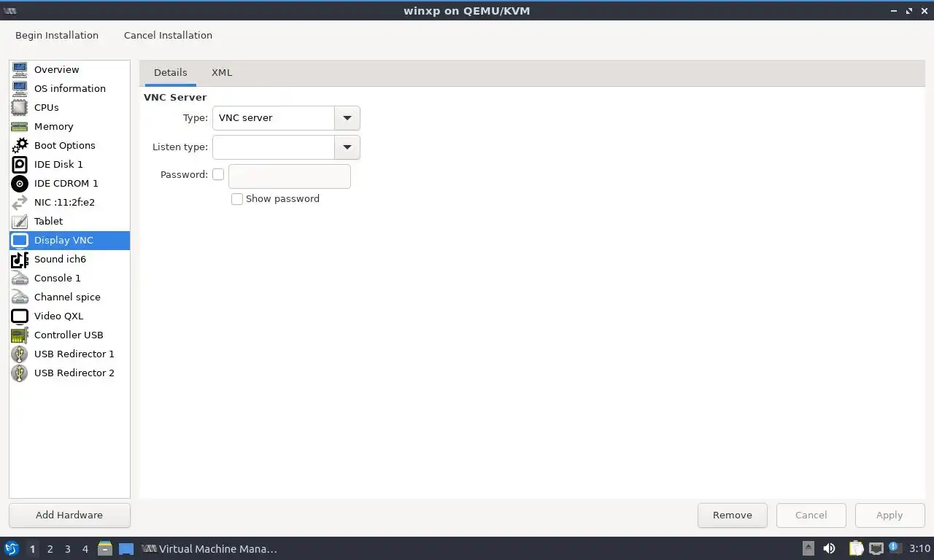Select the IDE Disk 1 icon
The image size is (934, 560).
[x=20, y=164]
